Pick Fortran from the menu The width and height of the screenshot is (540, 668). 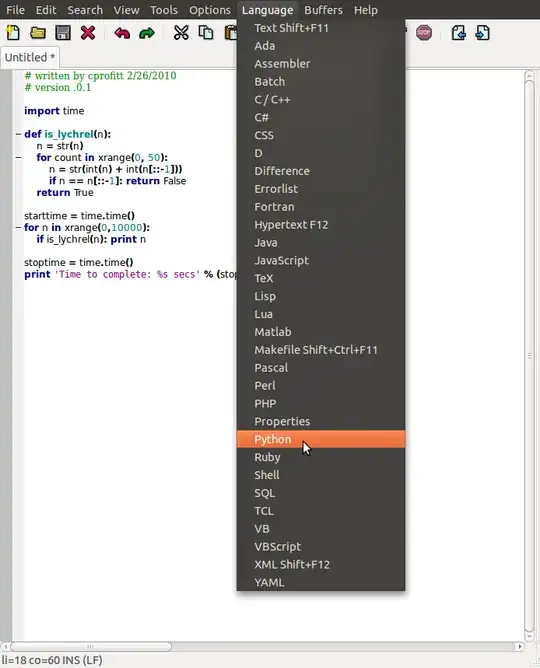pyautogui.click(x=321, y=207)
